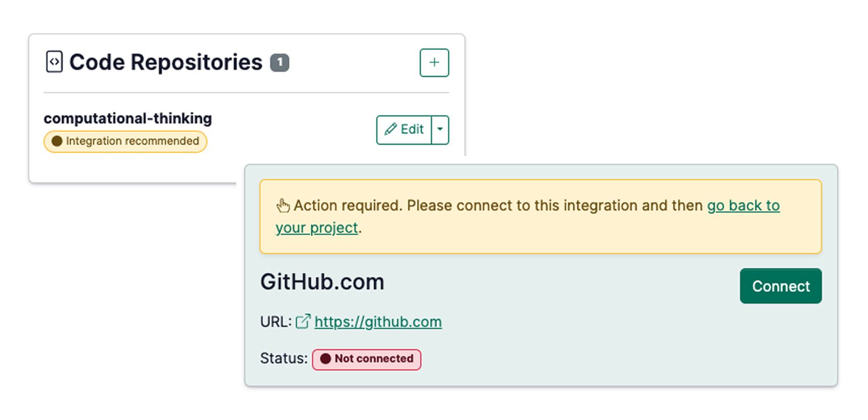Click the go back to your project link
Screen dimensions: 868x420
point(743,205)
